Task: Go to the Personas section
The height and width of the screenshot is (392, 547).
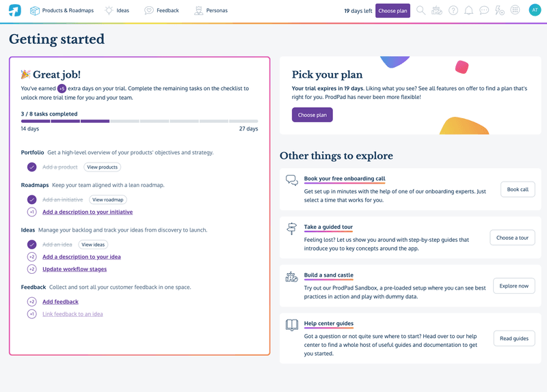Action: click(x=211, y=10)
